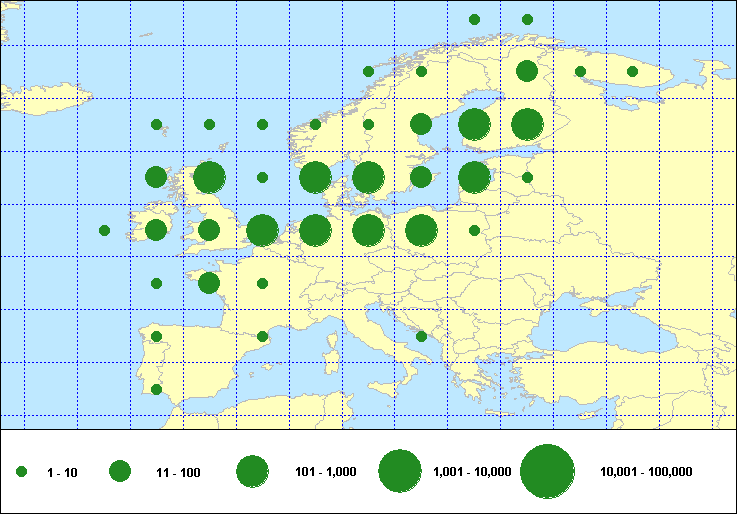The image size is (737, 514).
Task: Click the "10,001 - 100,000" legend label
Action: pyautogui.click(x=646, y=472)
